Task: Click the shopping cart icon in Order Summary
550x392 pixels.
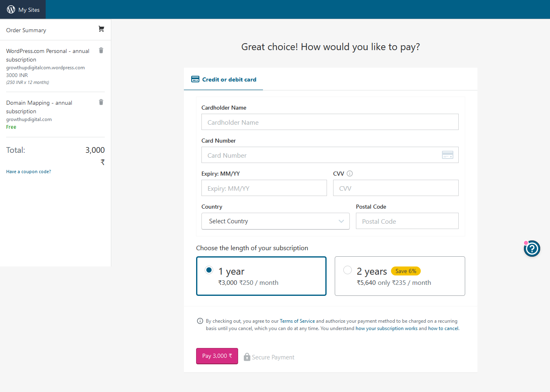Action: click(101, 29)
